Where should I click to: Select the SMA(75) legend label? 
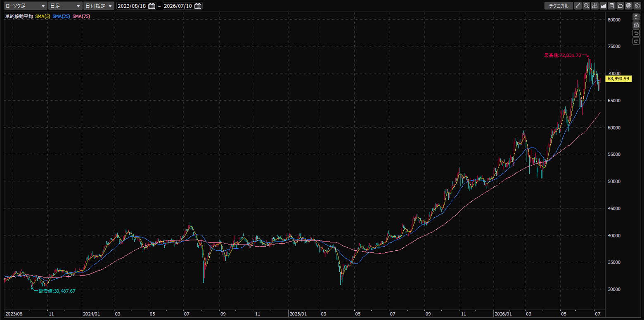[x=81, y=16]
